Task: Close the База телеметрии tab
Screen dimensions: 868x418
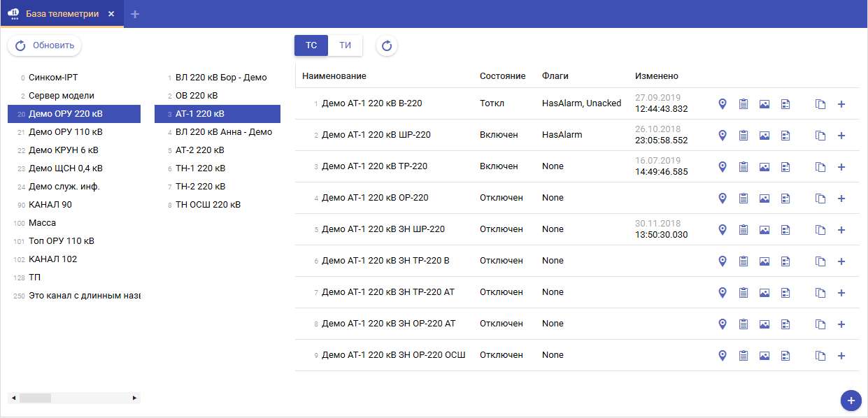Action: pos(111,14)
